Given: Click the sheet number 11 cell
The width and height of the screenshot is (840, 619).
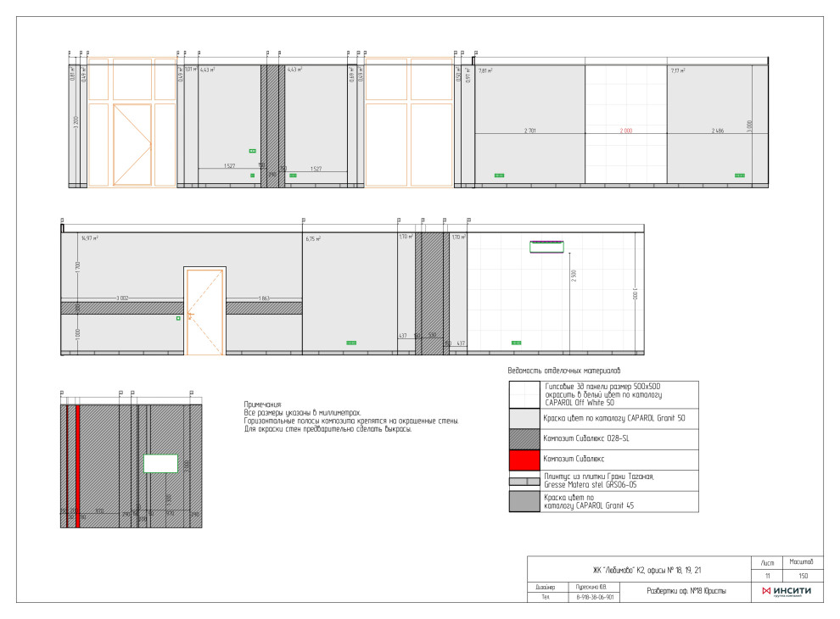Looking at the screenshot, I should [767, 576].
